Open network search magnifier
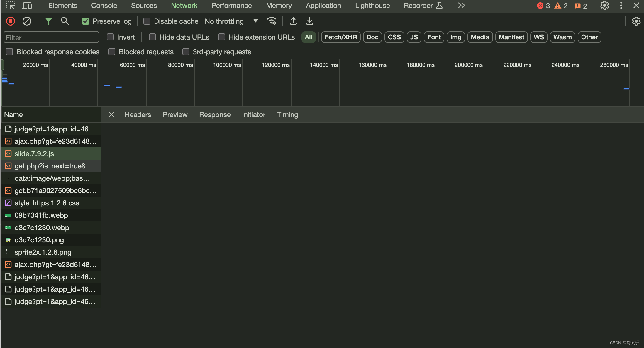Viewport: 644px width, 348px height. pyautogui.click(x=65, y=21)
